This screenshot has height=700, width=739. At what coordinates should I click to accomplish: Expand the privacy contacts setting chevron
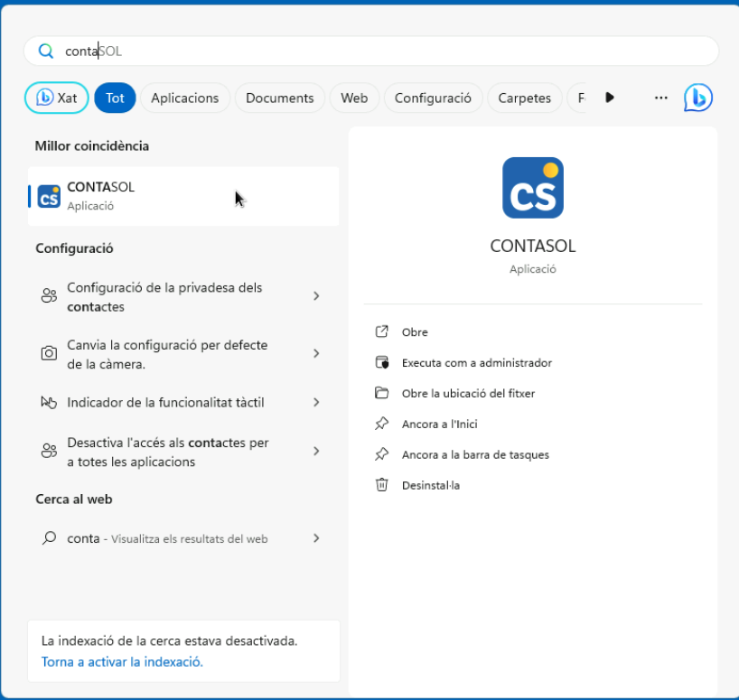pos(316,296)
